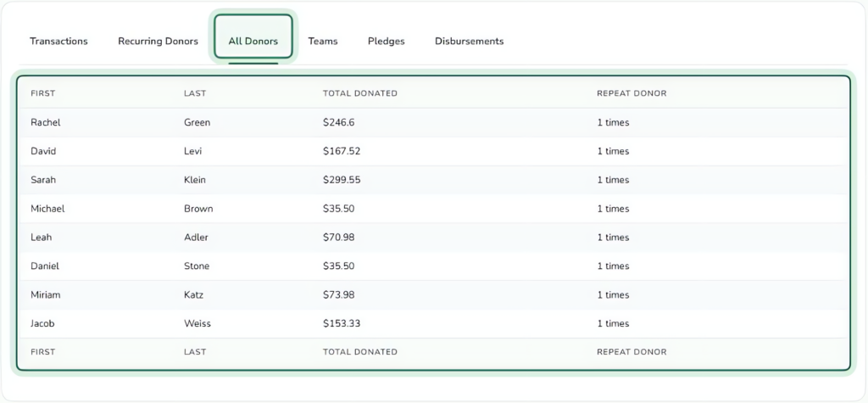Image resolution: width=868 pixels, height=403 pixels.
Task: Select Daniel Stone's $35.50 total
Action: point(339,266)
